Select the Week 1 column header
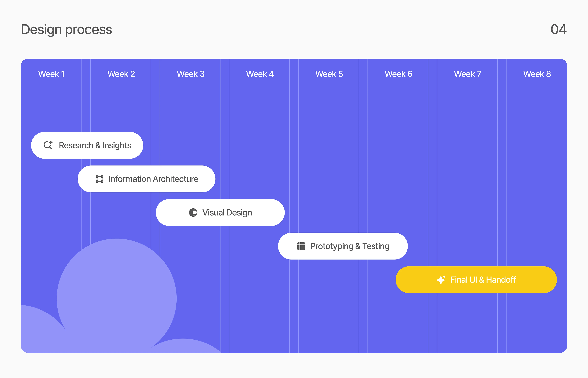The height and width of the screenshot is (378, 588). pyautogui.click(x=51, y=74)
